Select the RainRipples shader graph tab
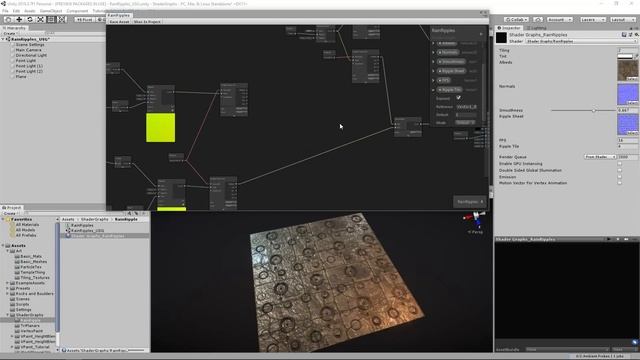The height and width of the screenshot is (360, 640). (118, 15)
